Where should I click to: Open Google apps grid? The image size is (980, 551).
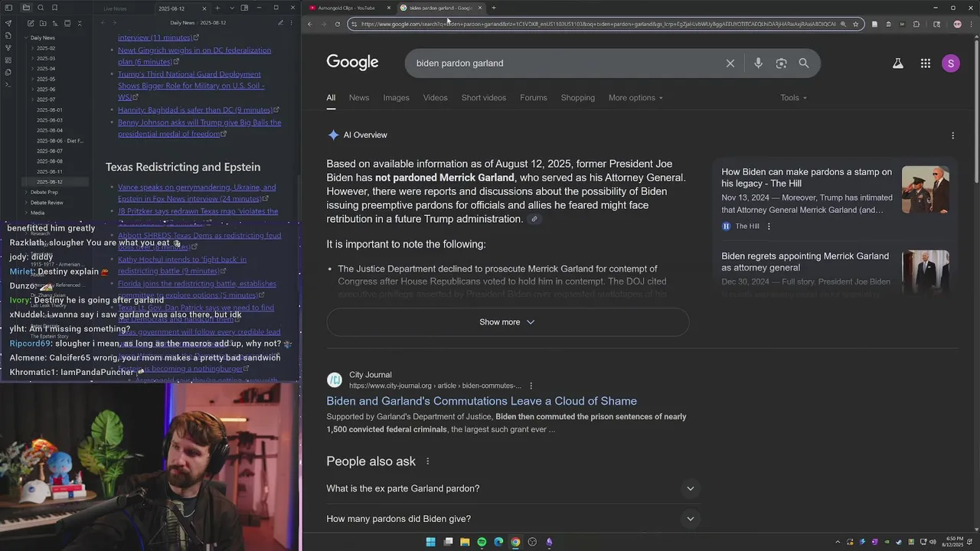[926, 64]
